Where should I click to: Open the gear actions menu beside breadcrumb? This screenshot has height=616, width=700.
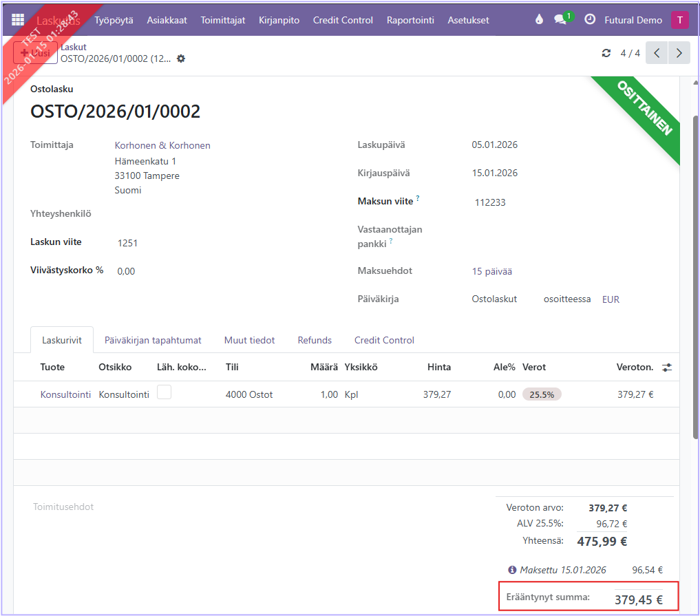(x=181, y=59)
